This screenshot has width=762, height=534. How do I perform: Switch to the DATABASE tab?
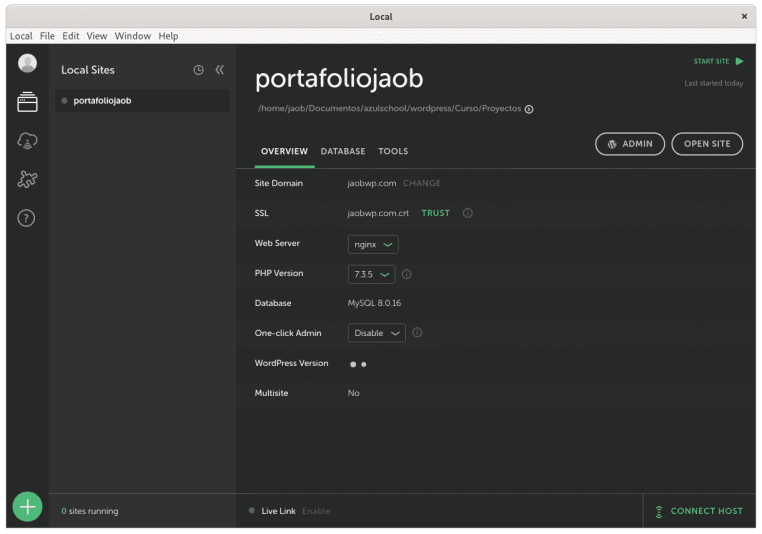coord(343,151)
